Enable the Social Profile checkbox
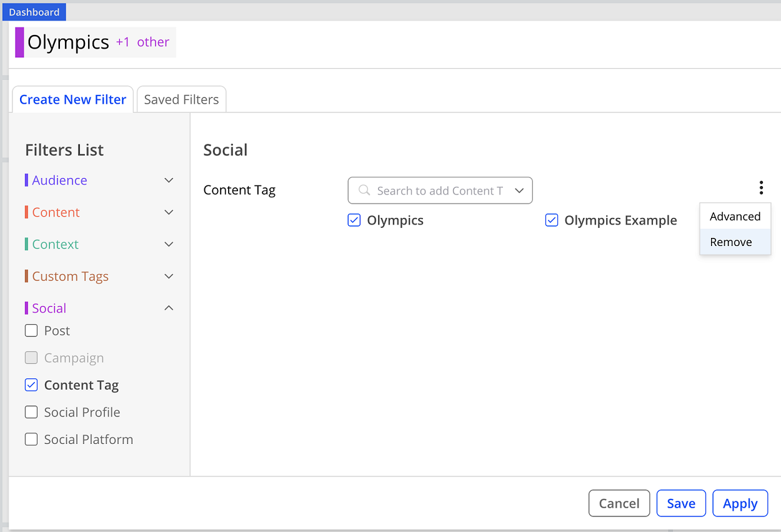Image resolution: width=781 pixels, height=532 pixels. (31, 412)
